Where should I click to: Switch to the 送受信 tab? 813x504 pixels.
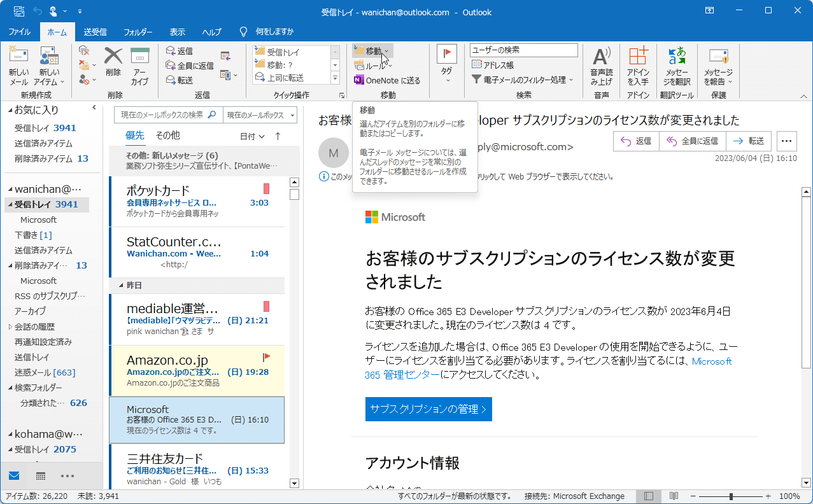pyautogui.click(x=95, y=32)
